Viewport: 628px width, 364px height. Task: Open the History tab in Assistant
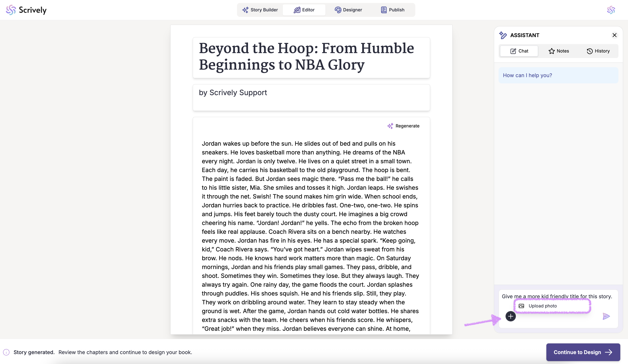(598, 51)
